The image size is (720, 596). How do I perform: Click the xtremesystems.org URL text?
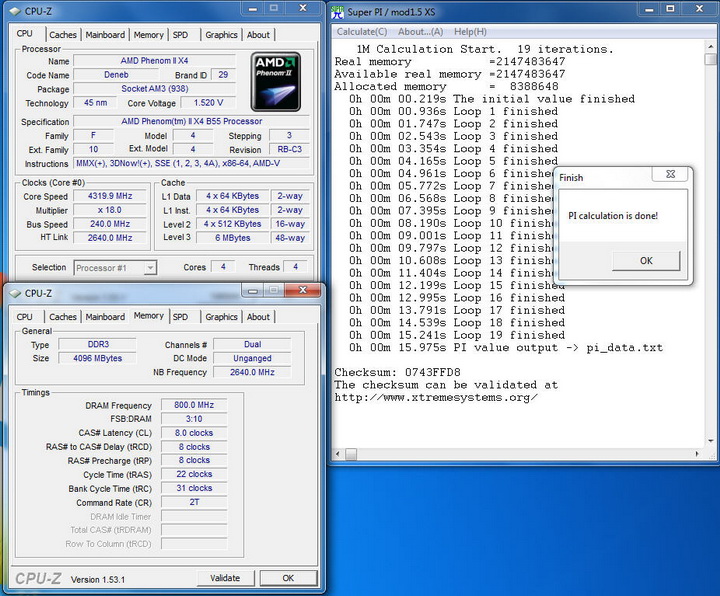click(x=436, y=398)
